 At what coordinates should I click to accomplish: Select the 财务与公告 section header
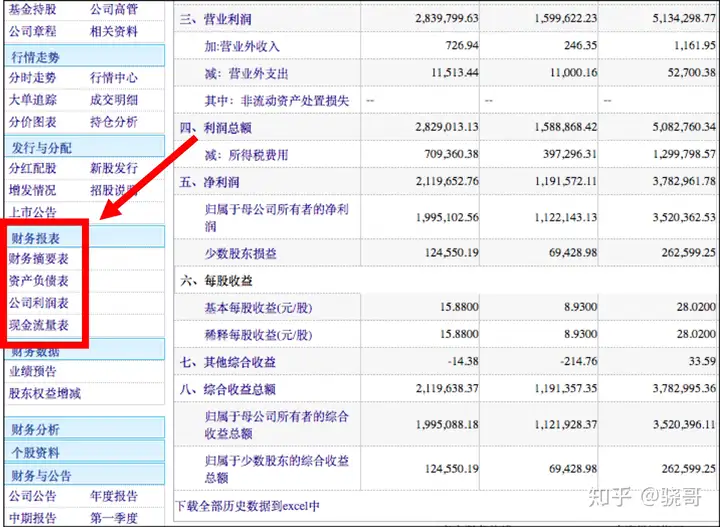click(x=84, y=475)
